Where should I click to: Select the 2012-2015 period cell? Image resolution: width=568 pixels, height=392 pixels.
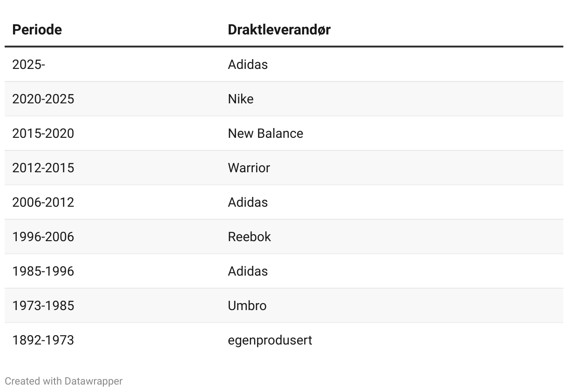[x=43, y=168]
